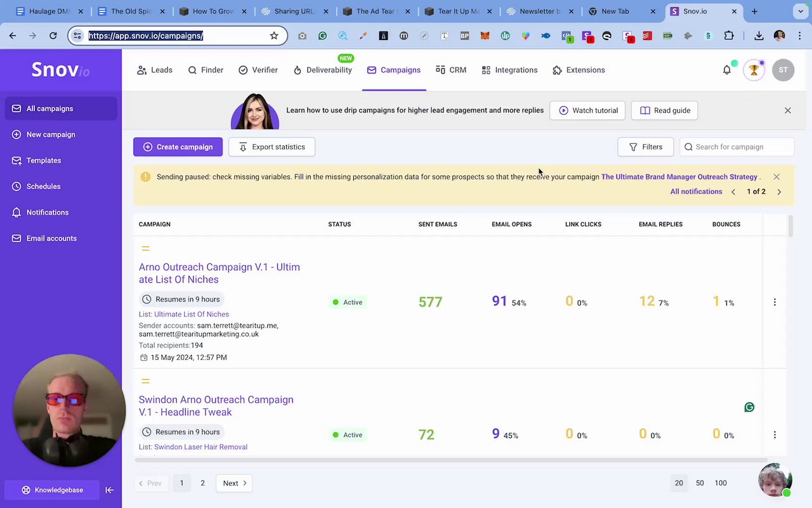Switch to the How To Grow browser tab

pos(213,11)
